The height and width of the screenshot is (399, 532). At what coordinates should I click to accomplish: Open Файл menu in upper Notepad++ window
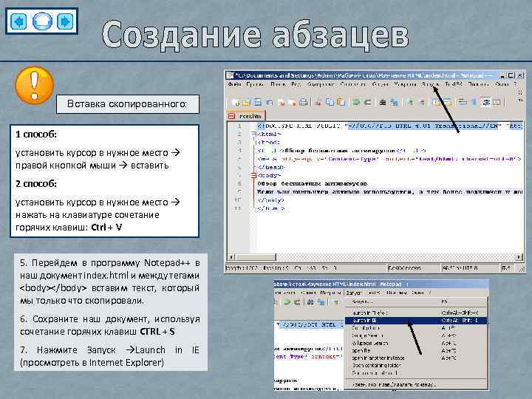(234, 83)
